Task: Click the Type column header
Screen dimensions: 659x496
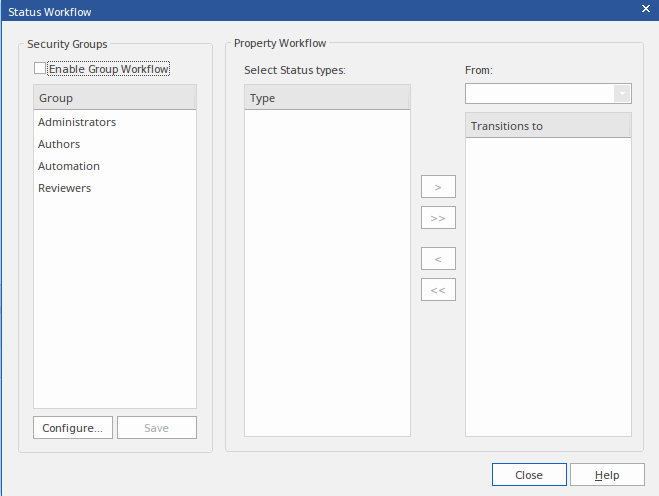Action: coord(327,98)
